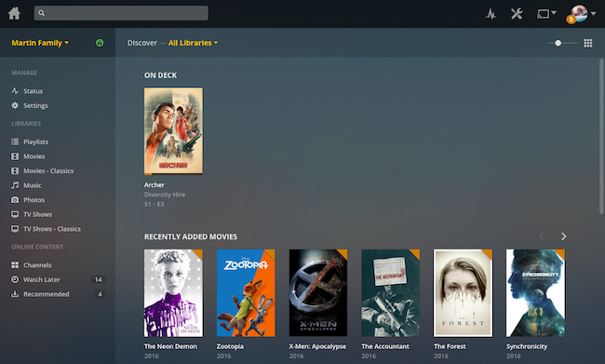Open the Watch Later label
Screen dimensions: 605x364
[42, 279]
